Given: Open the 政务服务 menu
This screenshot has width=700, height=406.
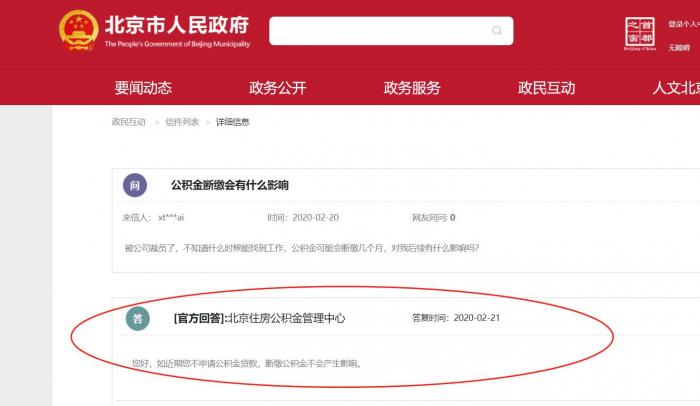Looking at the screenshot, I should click(x=412, y=88).
